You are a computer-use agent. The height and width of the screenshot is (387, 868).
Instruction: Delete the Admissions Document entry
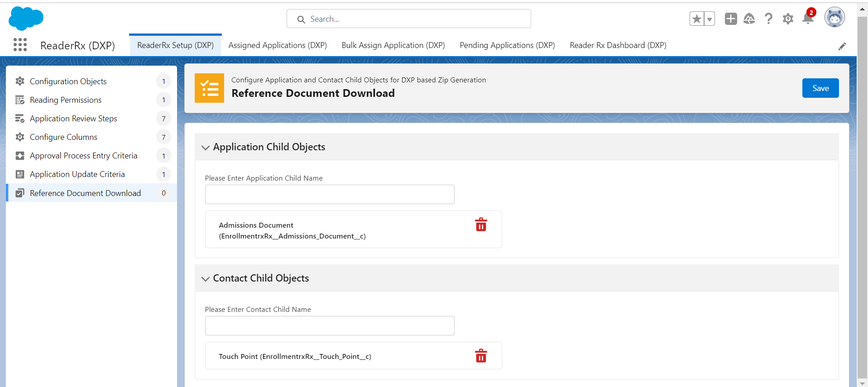point(480,225)
